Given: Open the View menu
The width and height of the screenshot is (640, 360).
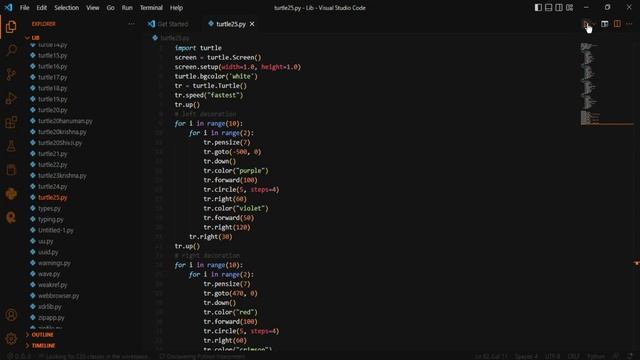Looking at the screenshot, I should click(93, 8).
